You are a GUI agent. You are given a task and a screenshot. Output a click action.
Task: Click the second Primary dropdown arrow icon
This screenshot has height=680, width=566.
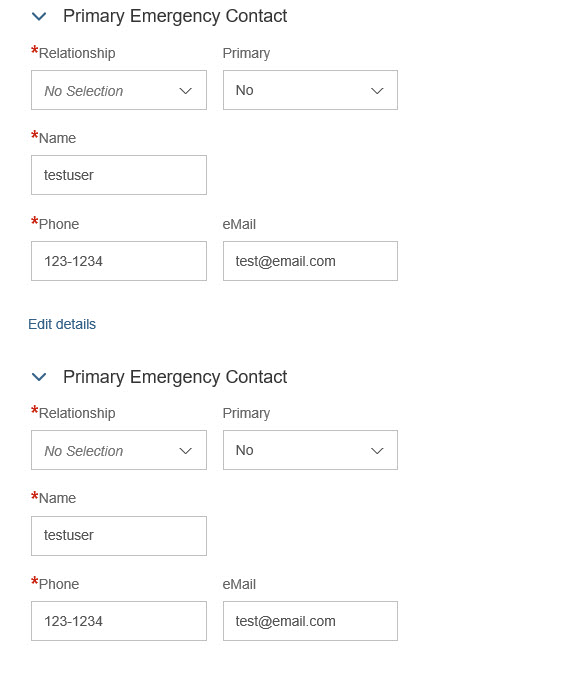377,451
